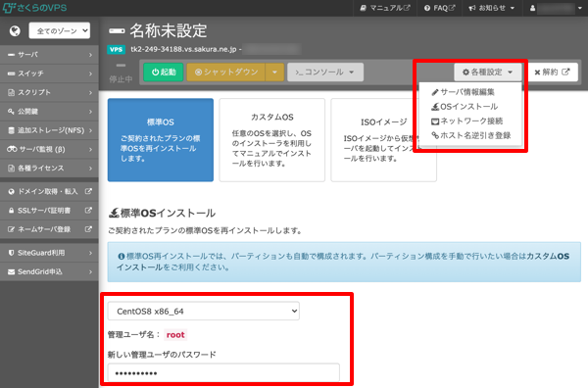Screen dimensions: 588x388
Task: Open the shutdown options dropdown arrow
Action: pyautogui.click(x=274, y=72)
